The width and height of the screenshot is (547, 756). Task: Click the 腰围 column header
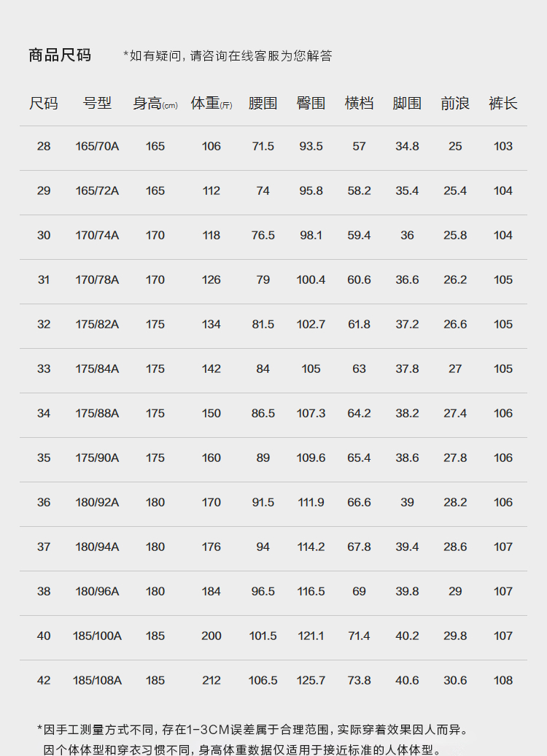[x=263, y=103]
